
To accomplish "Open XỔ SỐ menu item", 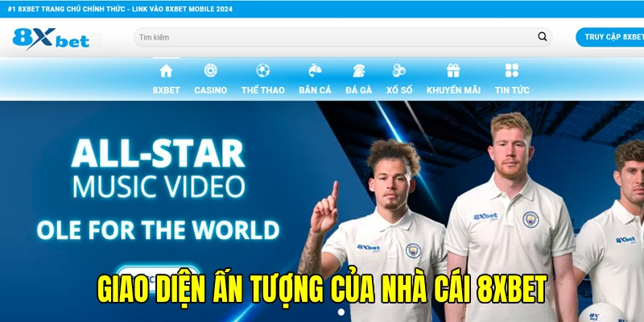I will [x=399, y=90].
